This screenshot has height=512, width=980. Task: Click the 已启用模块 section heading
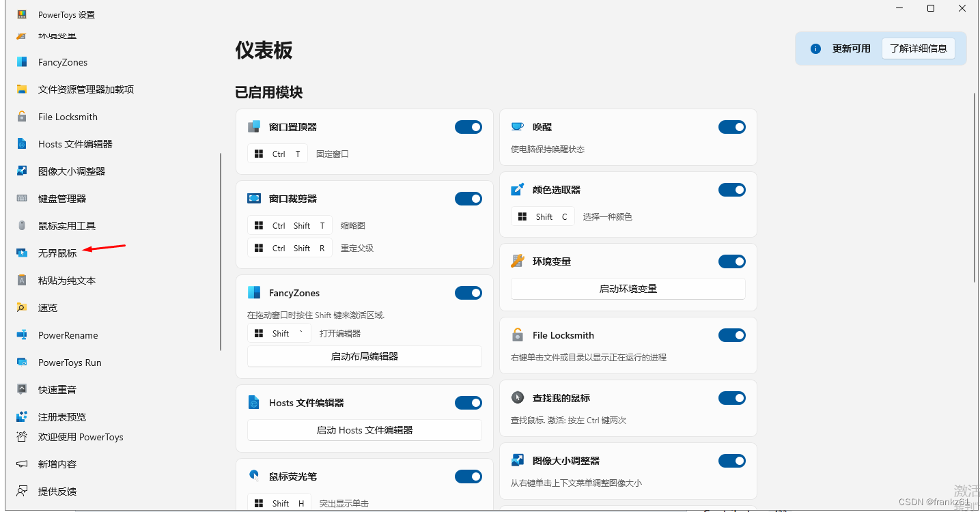[x=269, y=92]
